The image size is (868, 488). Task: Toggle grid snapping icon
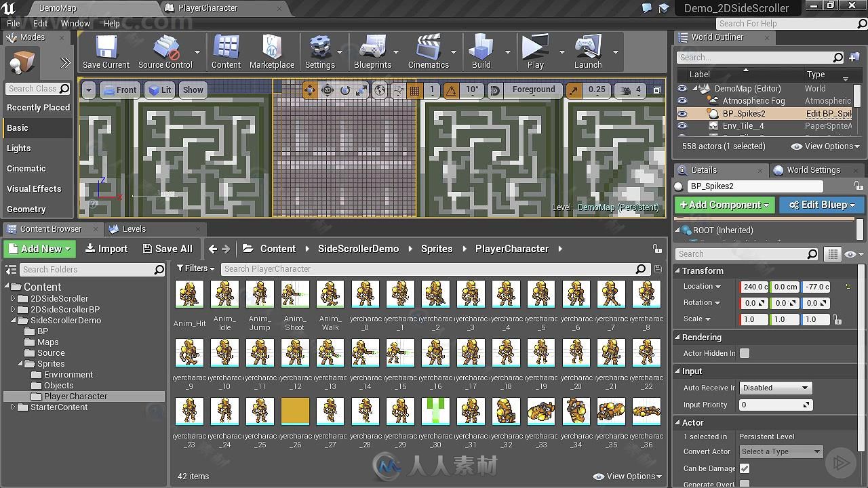tap(414, 89)
